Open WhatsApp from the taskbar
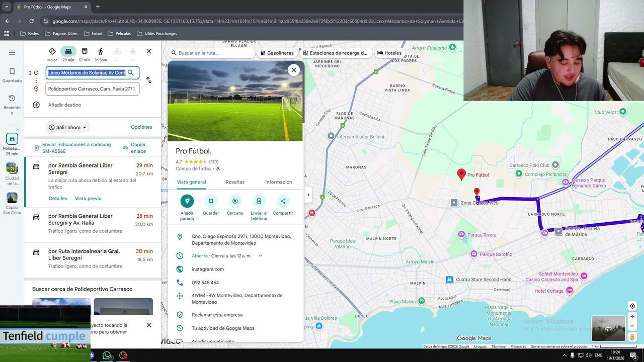The width and height of the screenshot is (644, 362). point(107,355)
